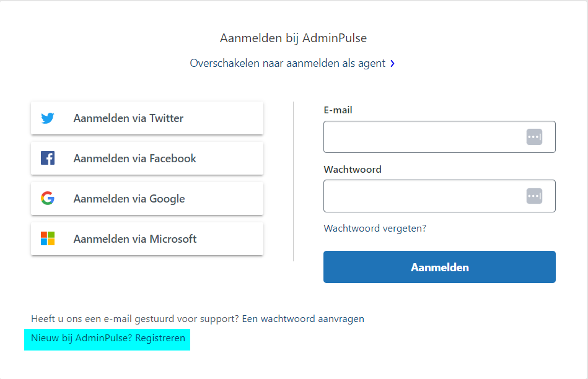Click the Facebook logo icon
Viewport: 588px width, 379px height.
(x=48, y=158)
